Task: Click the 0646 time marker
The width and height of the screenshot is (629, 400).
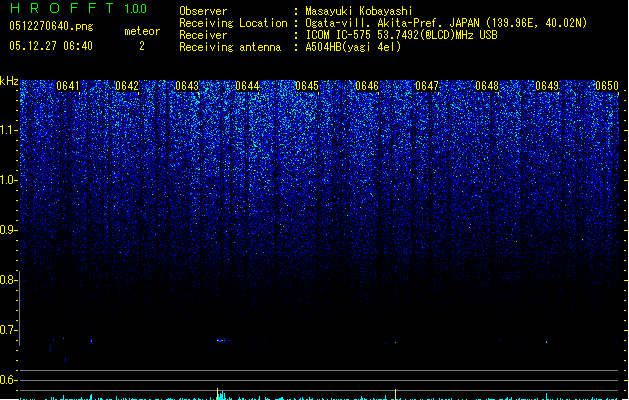Action: click(367, 86)
